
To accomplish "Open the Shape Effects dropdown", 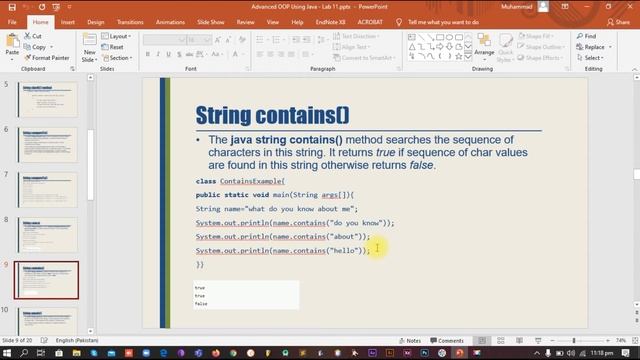I will (x=540, y=58).
